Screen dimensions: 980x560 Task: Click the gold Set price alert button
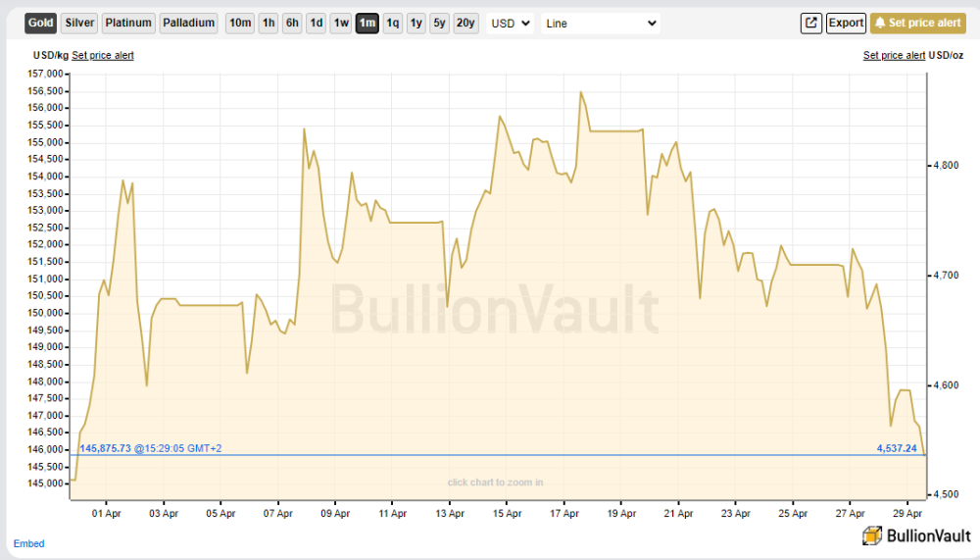[x=918, y=24]
